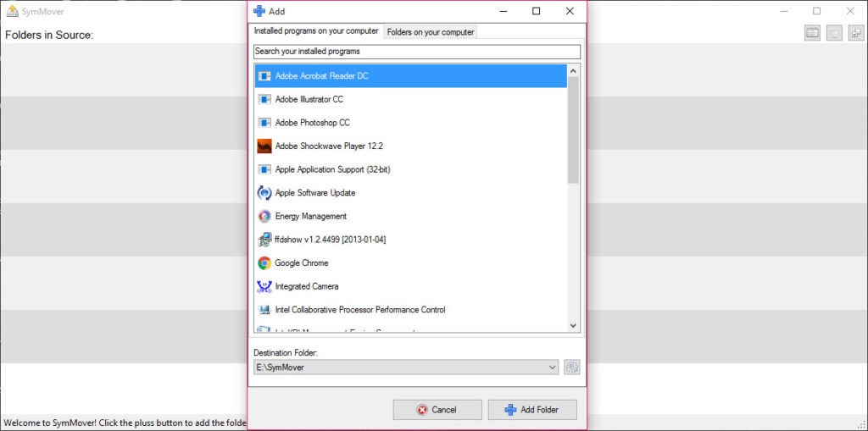The image size is (868, 431).
Task: Click the program list scrollbar thumb
Action: [573, 130]
